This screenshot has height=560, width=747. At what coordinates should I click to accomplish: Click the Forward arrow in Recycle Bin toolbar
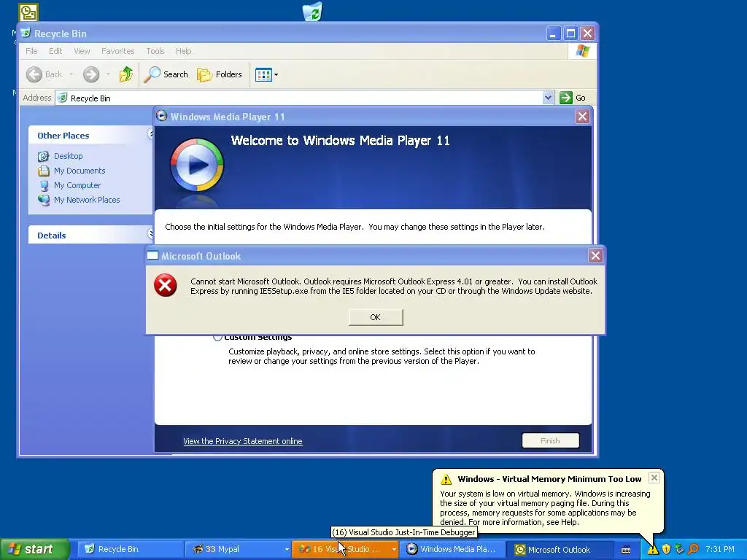coord(91,74)
